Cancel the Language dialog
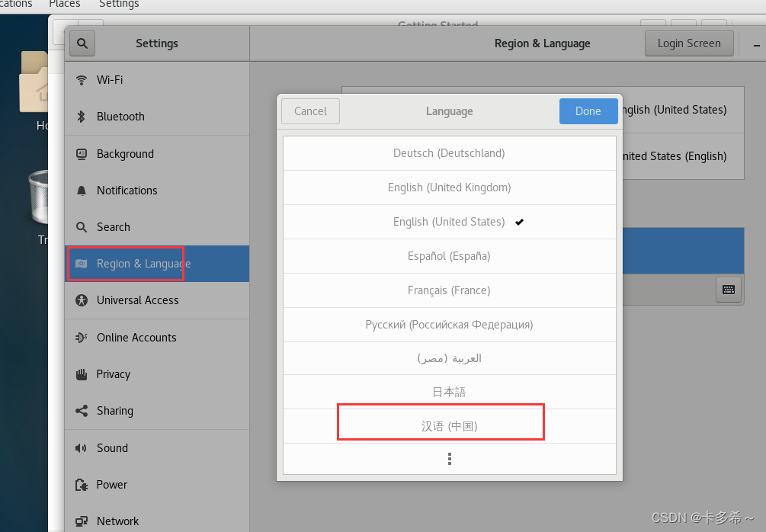This screenshot has height=532, width=766. (x=310, y=111)
